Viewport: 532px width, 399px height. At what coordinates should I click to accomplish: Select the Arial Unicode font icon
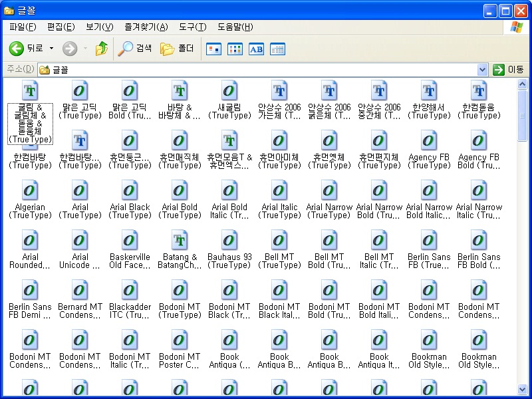(80, 240)
